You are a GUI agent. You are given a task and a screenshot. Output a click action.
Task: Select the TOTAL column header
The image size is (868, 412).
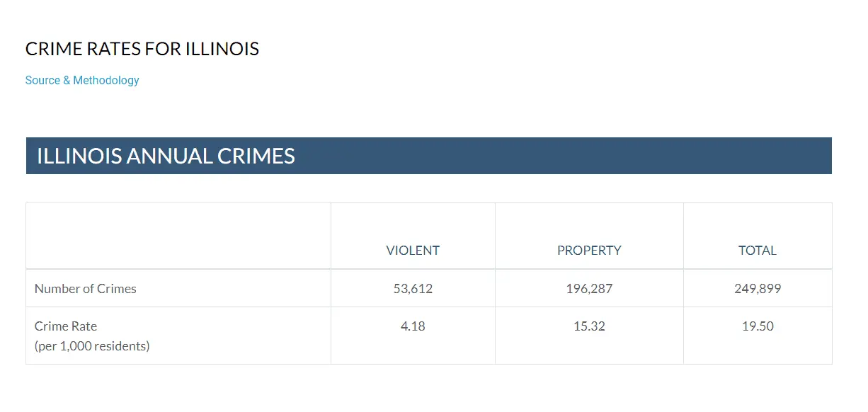click(x=758, y=251)
